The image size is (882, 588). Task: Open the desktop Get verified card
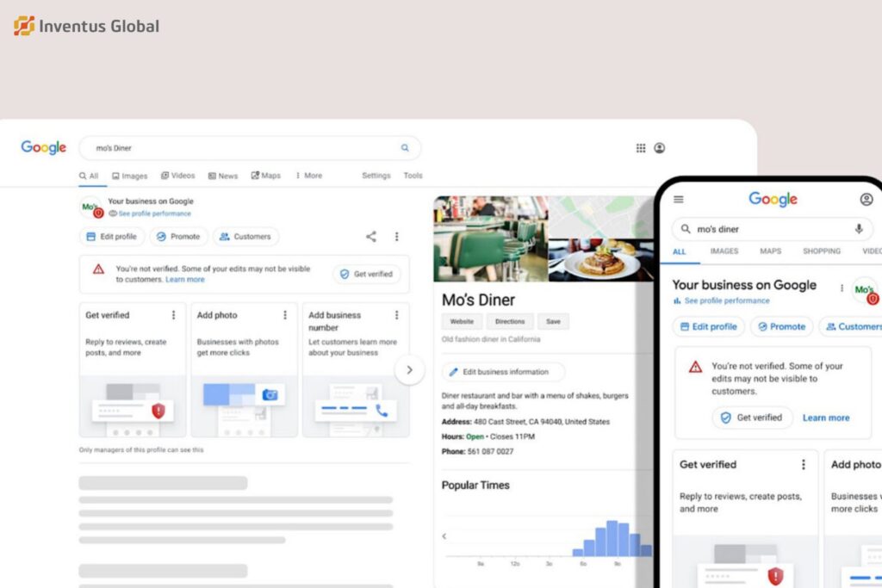132,370
